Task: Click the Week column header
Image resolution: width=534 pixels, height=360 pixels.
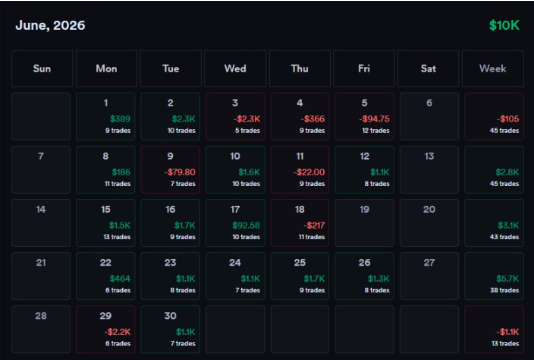Action: point(493,68)
